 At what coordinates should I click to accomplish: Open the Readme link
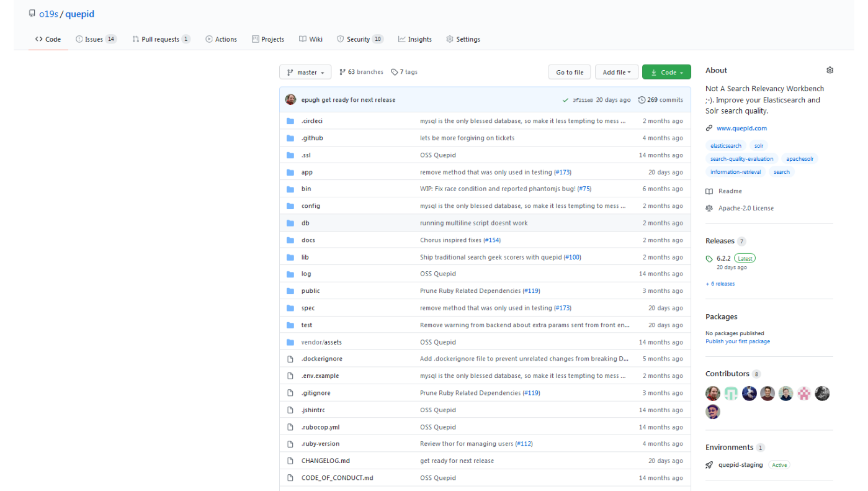[730, 191]
